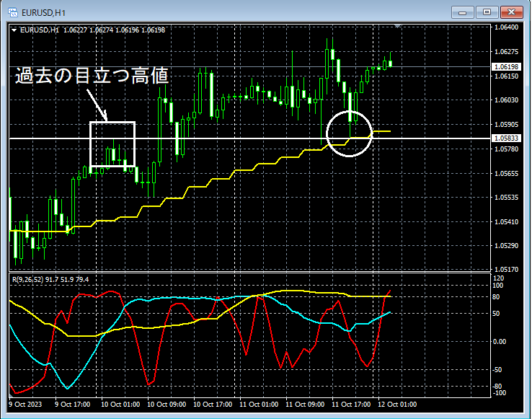The width and height of the screenshot is (532, 419).
Task: Click the 1.05170 price scale value
Action: click(506, 270)
